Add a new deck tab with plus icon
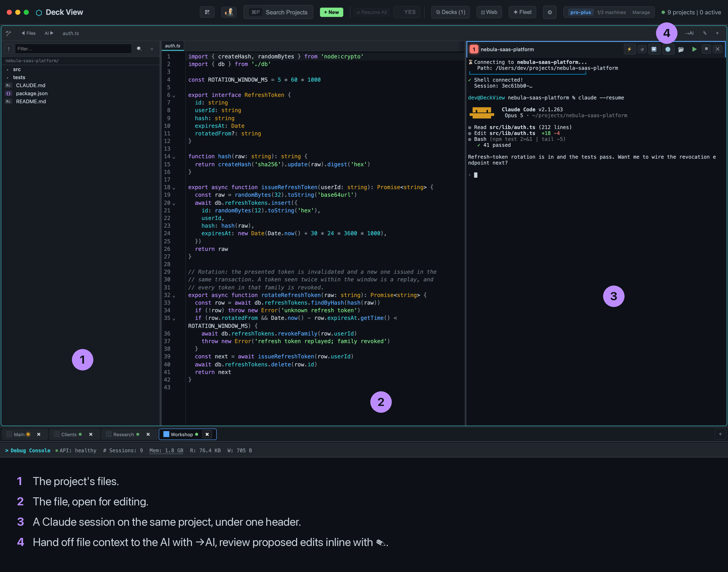Screen dimensions: 728x572 [720, 434]
